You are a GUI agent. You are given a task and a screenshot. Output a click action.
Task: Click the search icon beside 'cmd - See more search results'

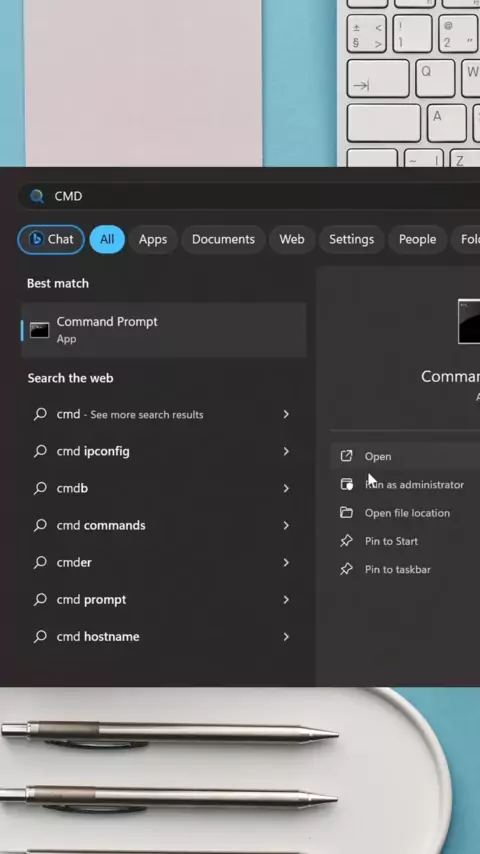tap(40, 414)
